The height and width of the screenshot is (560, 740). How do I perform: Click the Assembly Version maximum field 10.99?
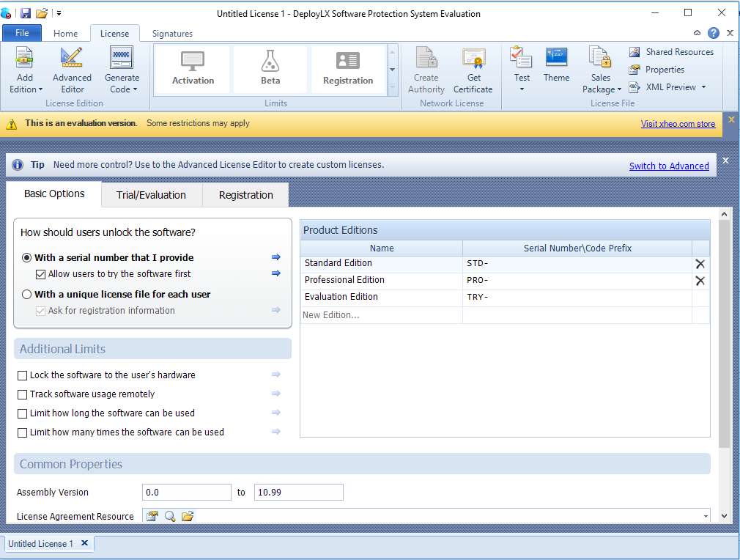[299, 492]
